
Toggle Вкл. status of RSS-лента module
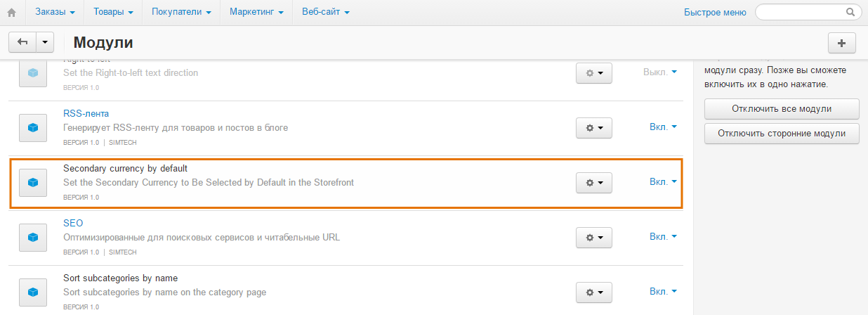[x=663, y=127]
